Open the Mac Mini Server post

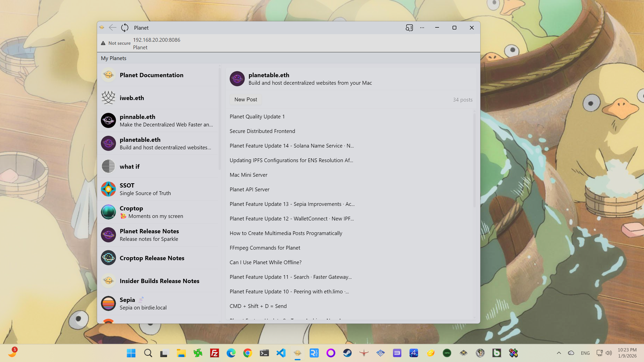pyautogui.click(x=248, y=175)
